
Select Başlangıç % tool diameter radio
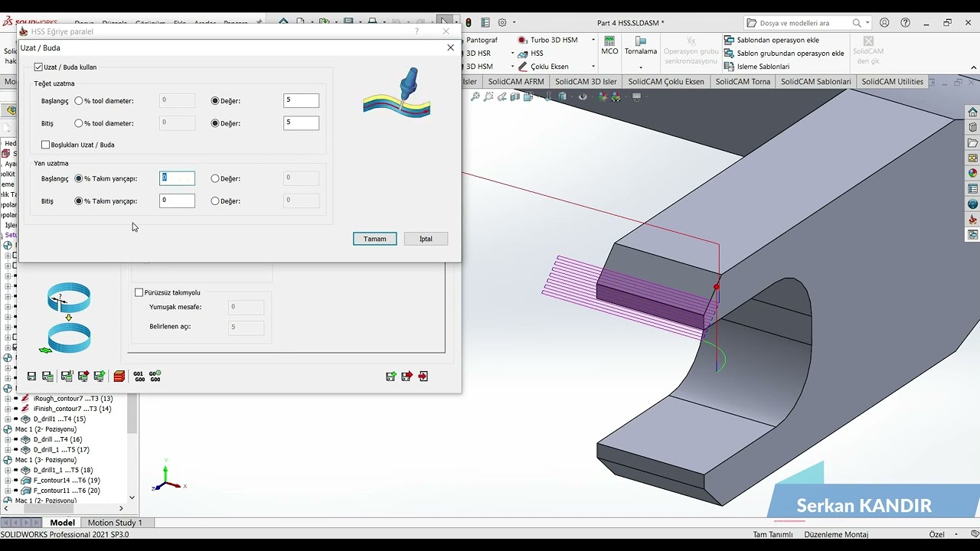tap(78, 101)
